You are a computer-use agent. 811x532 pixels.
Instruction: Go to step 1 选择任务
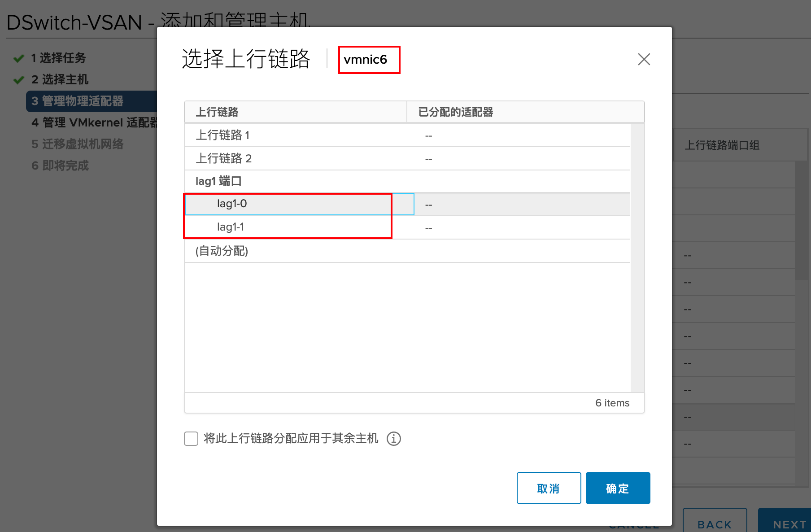58,58
